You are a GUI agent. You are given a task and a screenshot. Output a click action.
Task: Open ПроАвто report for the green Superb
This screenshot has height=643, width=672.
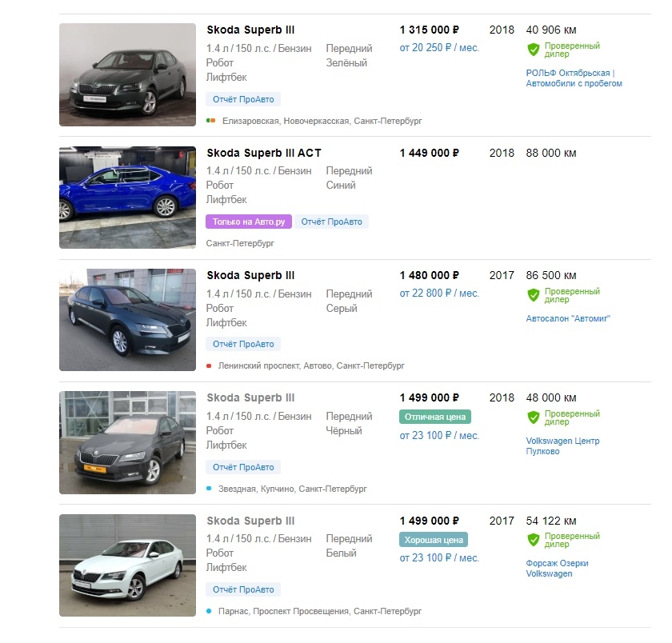point(243,99)
